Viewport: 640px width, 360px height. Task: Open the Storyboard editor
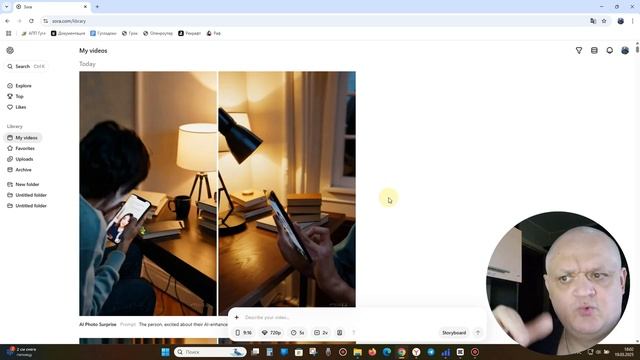454,333
